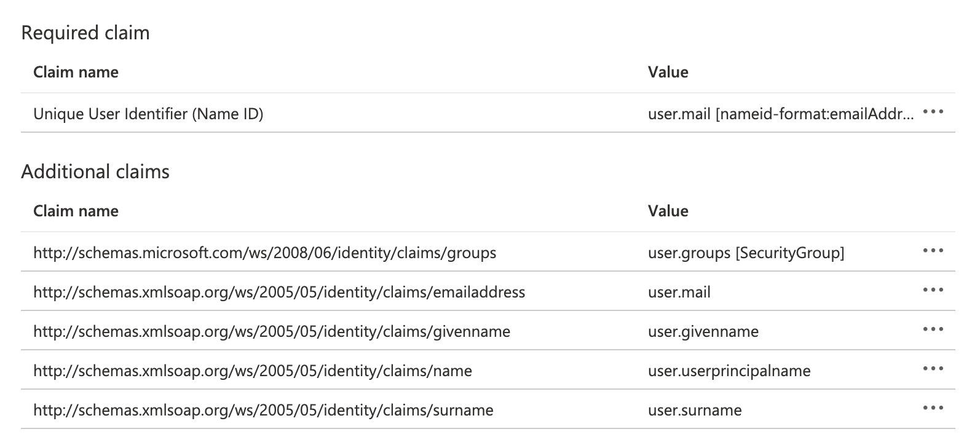Select the Unique User Identifier (Name ID) claim
Screen dimensions: 980x445
click(x=148, y=114)
